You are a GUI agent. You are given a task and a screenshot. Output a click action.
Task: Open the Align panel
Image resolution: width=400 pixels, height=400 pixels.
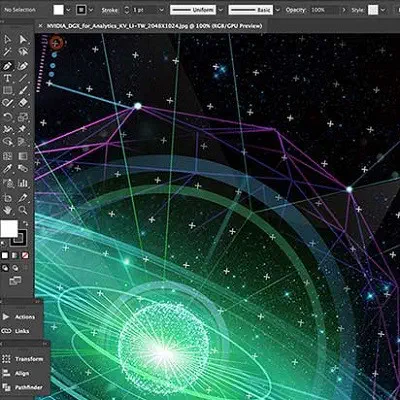[16, 373]
